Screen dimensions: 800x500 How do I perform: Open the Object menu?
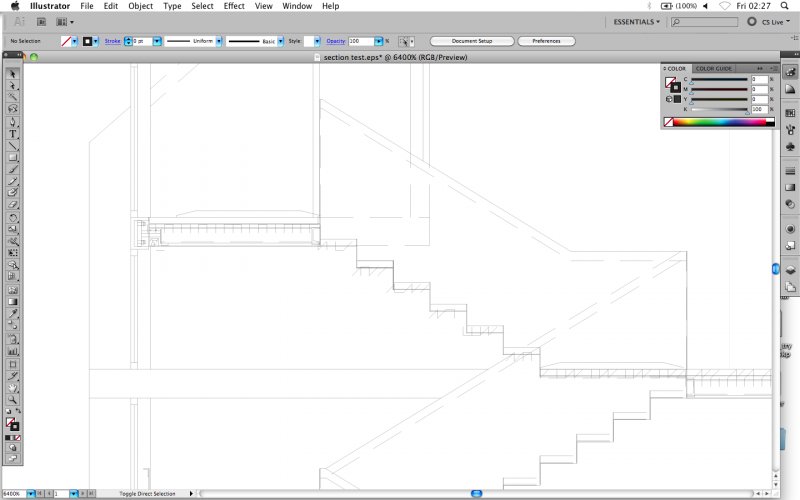[140, 6]
